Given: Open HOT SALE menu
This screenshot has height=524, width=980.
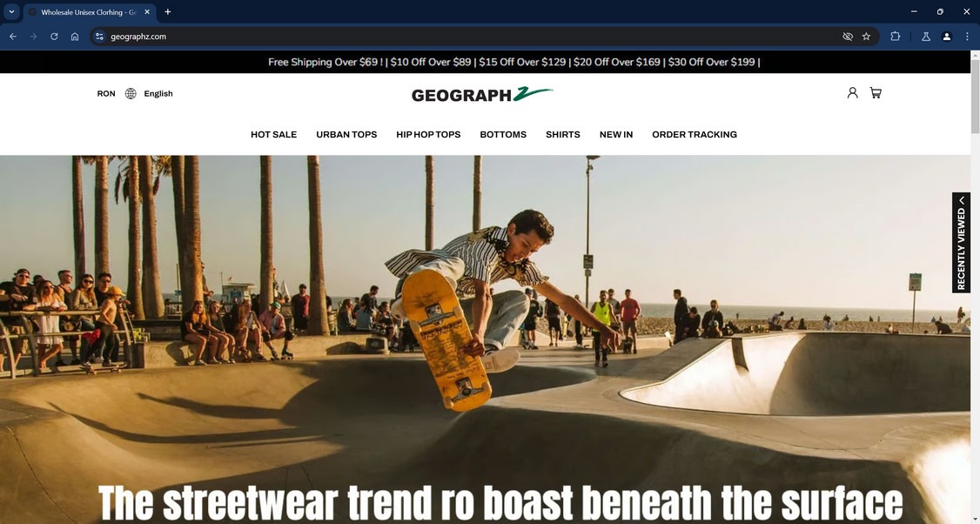Looking at the screenshot, I should [274, 134].
